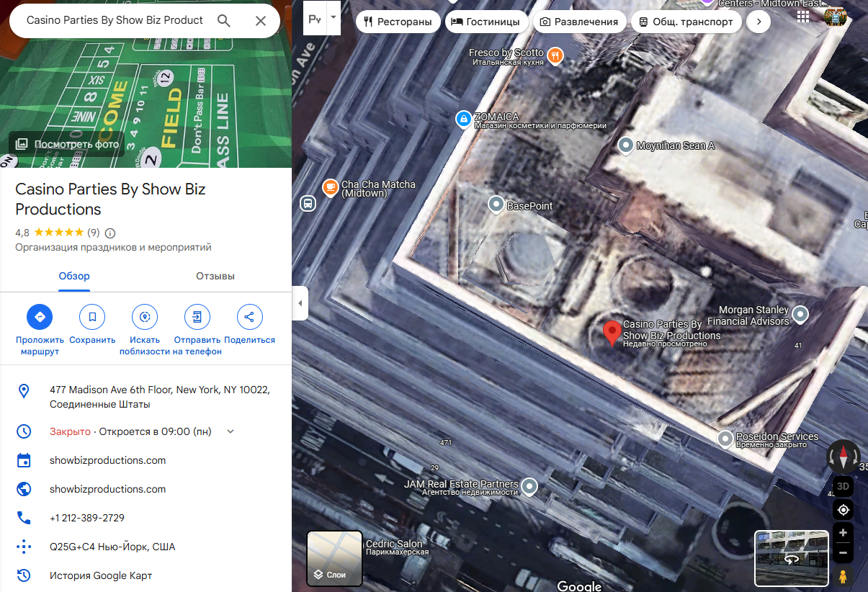Click the Casino Parties title heading
The image size is (868, 592).
[110, 199]
